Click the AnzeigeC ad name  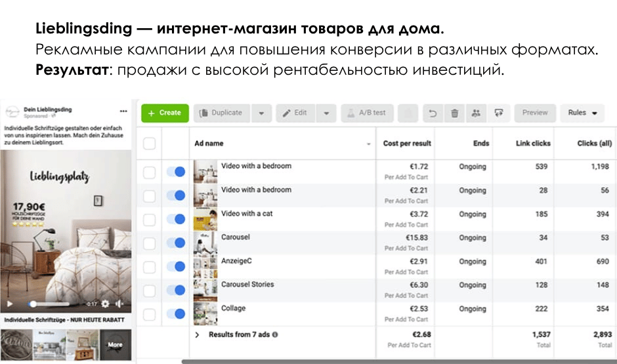(x=236, y=260)
